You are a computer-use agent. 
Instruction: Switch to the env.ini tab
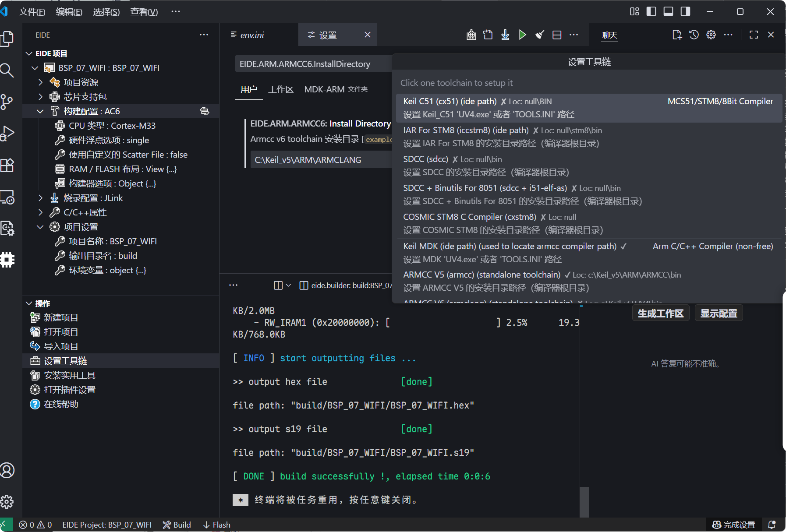click(252, 35)
